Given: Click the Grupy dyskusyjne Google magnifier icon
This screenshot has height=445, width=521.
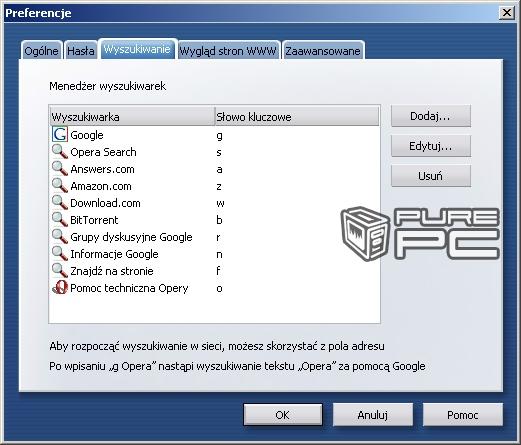Looking at the screenshot, I should pos(60,237).
